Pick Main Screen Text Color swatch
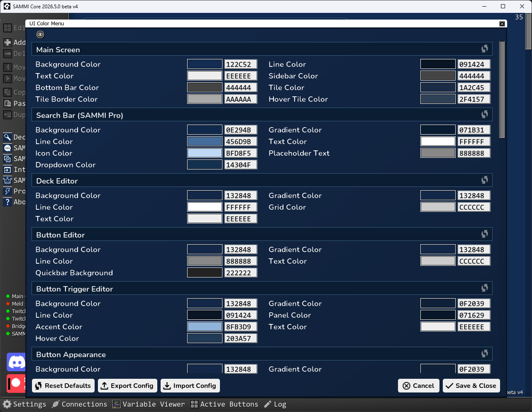The image size is (532, 412). (x=205, y=76)
